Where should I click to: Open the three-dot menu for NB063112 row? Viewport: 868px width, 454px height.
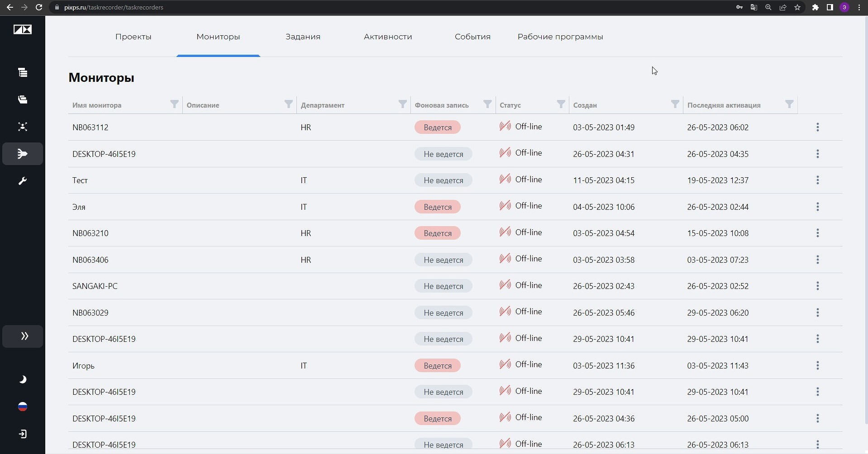(817, 127)
